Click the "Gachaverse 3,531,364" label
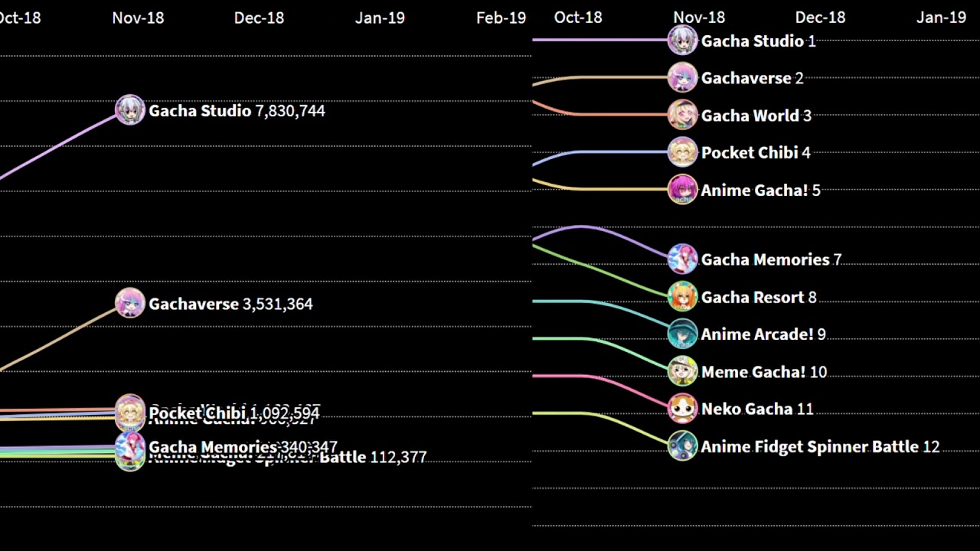 [230, 304]
